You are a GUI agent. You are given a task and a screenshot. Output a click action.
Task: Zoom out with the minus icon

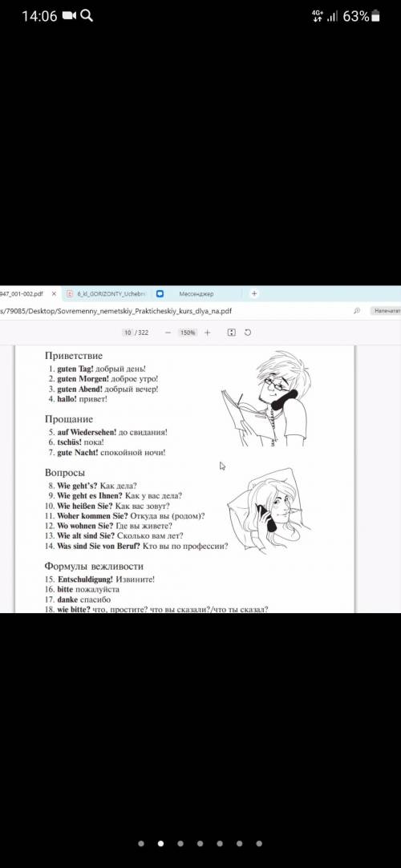point(168,333)
